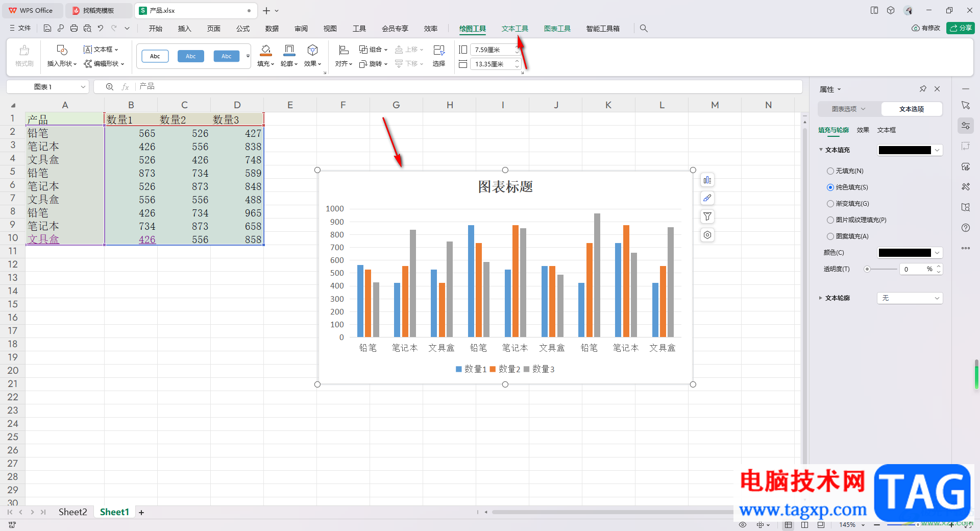Click the 格式刷 format painter icon

(24, 50)
